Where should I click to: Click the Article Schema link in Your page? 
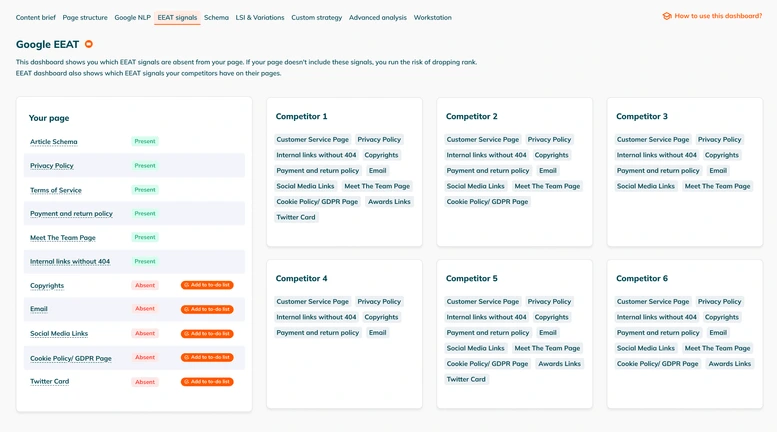pyautogui.click(x=54, y=142)
